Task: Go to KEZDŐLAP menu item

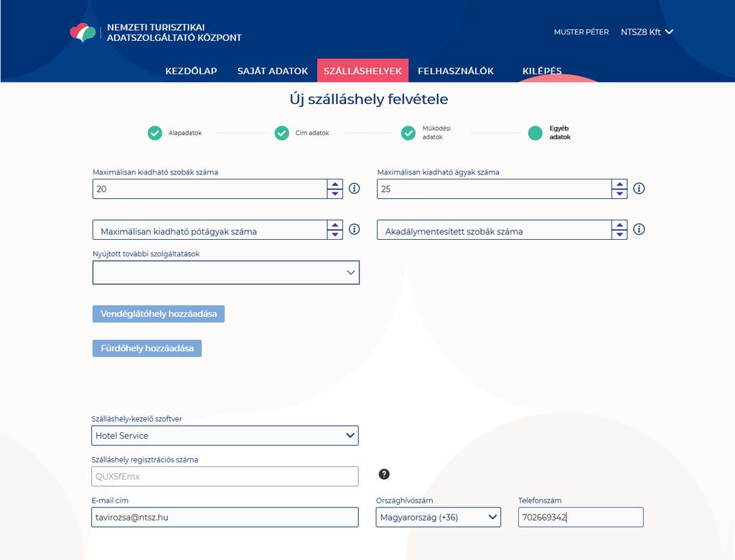Action: [191, 71]
